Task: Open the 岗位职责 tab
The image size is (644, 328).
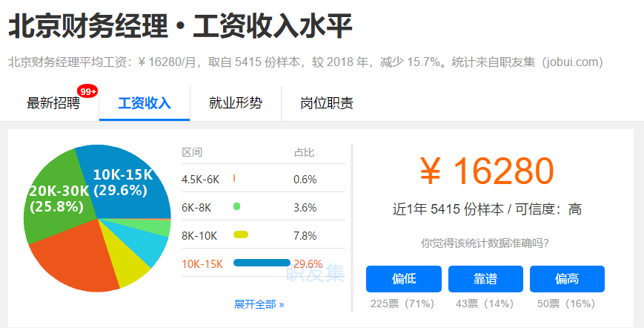Action: click(x=327, y=103)
